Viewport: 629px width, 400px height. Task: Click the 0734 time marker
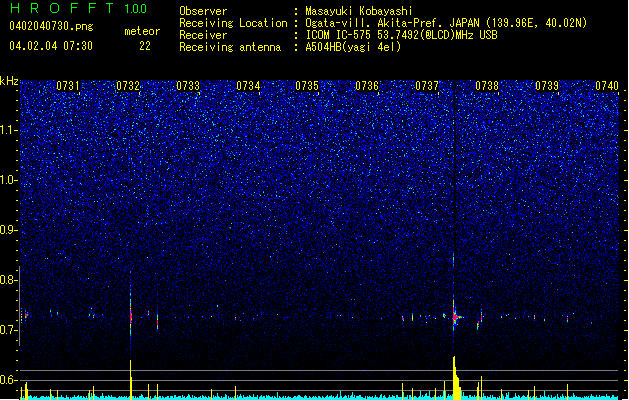point(248,86)
